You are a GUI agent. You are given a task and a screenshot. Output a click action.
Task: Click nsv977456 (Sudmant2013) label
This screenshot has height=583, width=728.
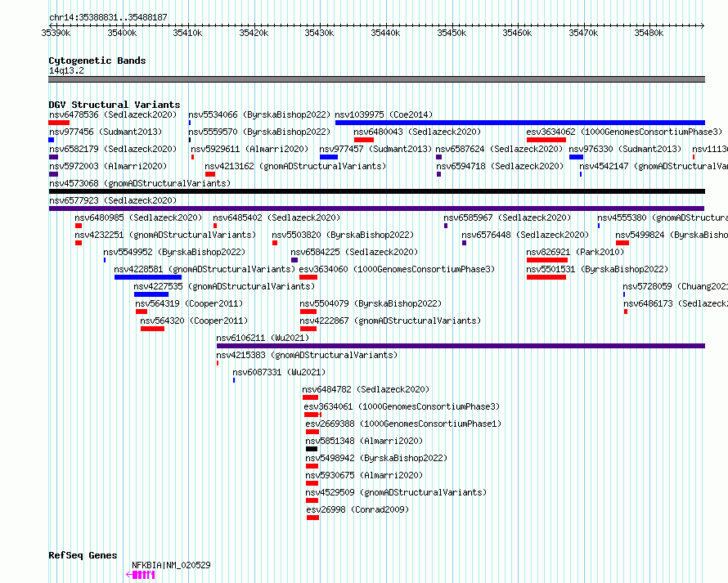point(106,132)
